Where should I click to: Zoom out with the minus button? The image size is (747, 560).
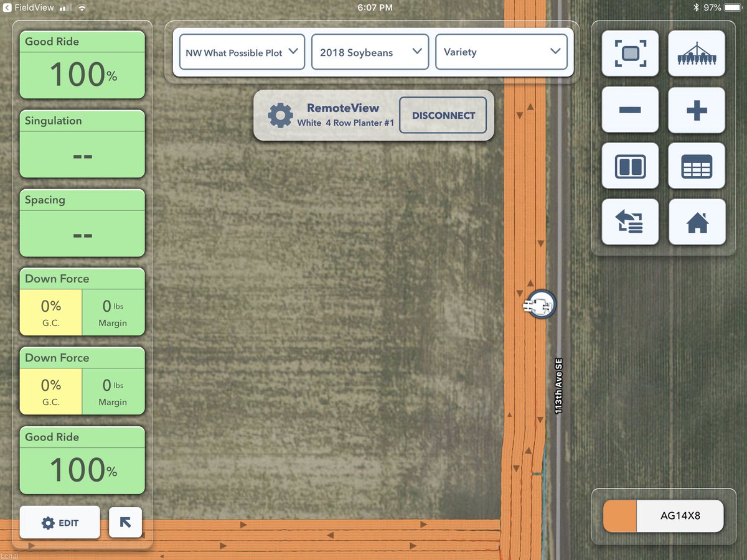coord(630,110)
